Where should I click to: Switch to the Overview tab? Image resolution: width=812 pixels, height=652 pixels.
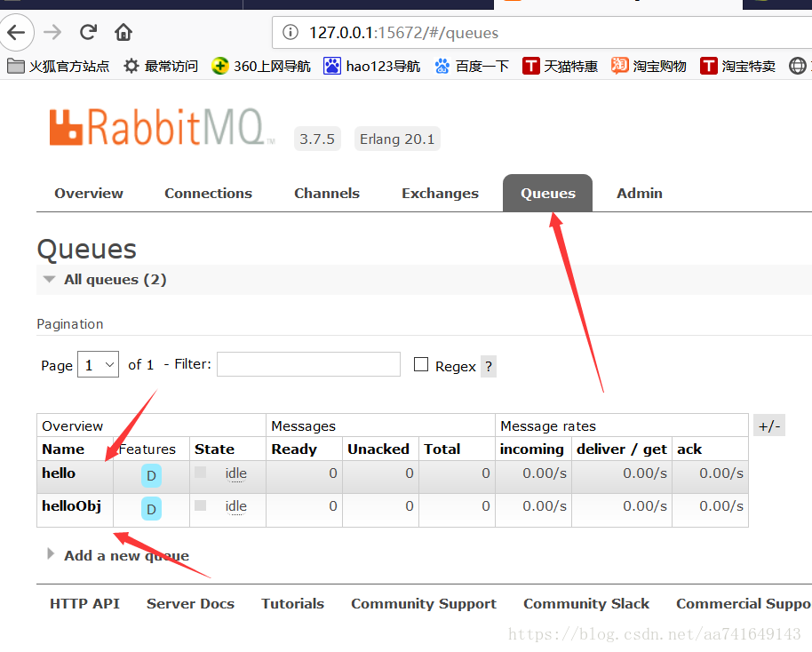(88, 193)
